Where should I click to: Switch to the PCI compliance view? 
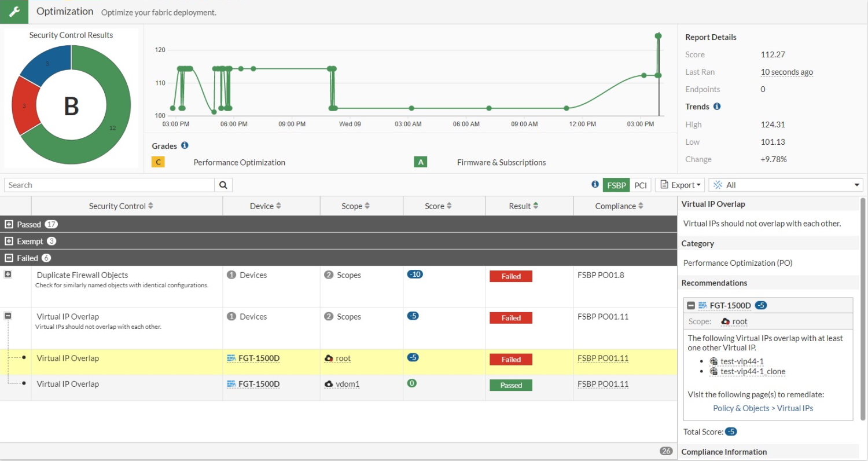click(x=640, y=185)
